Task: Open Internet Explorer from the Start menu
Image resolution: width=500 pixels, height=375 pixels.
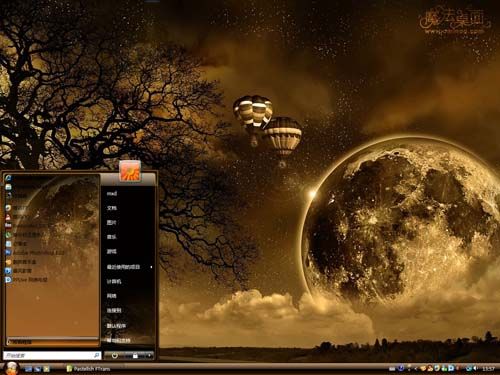Action: [x=9, y=178]
